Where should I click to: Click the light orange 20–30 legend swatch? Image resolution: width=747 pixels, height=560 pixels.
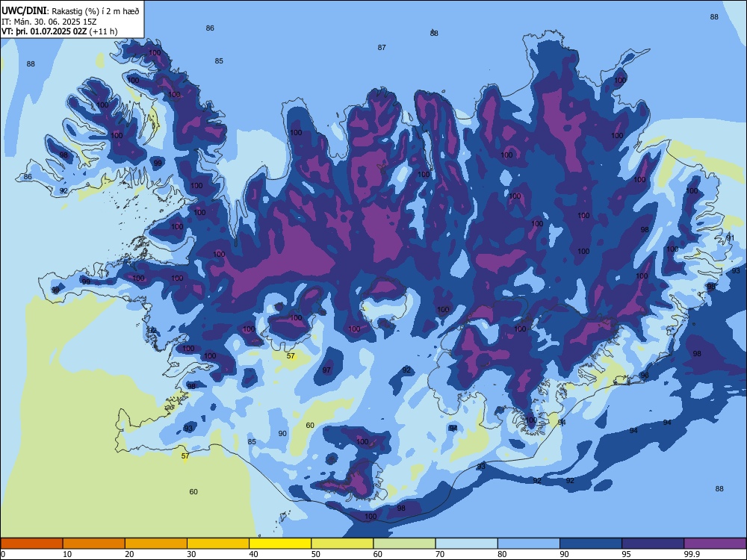tap(156, 544)
